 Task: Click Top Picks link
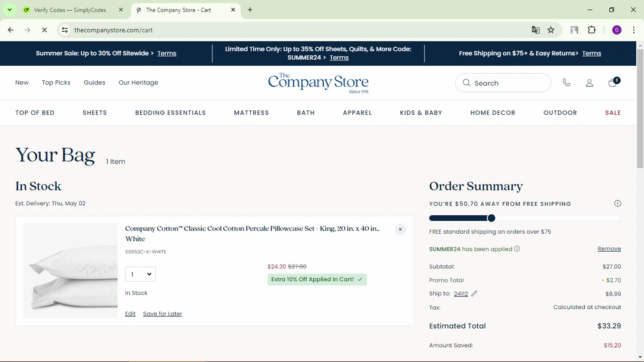tap(56, 82)
